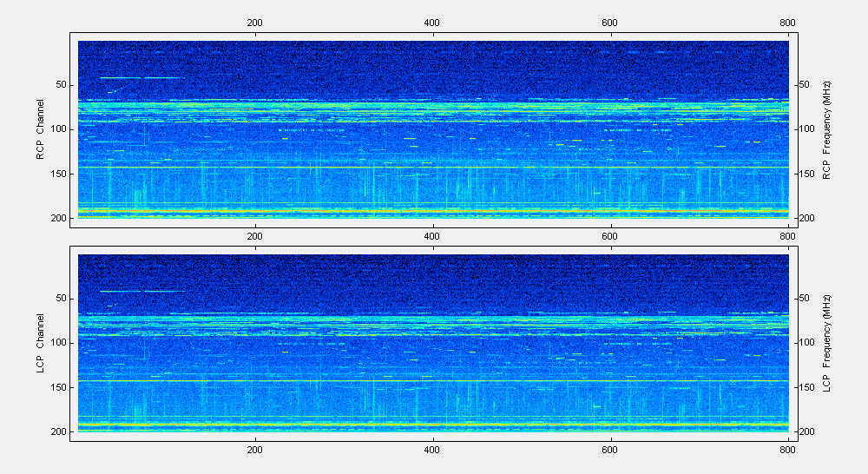The image size is (868, 474).
Task: Pick tick 400 below the LCP plot
Action: pyautogui.click(x=431, y=450)
